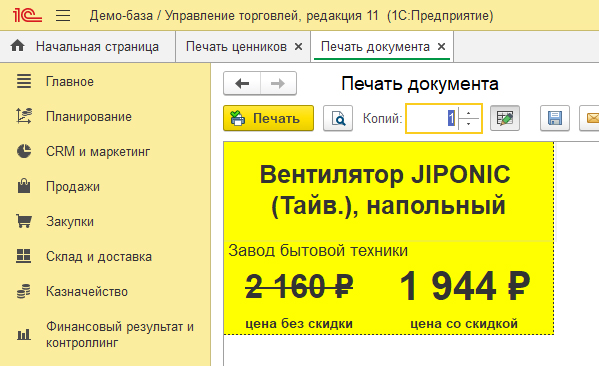
Task: Navigate back with left arrow
Action: tap(242, 83)
